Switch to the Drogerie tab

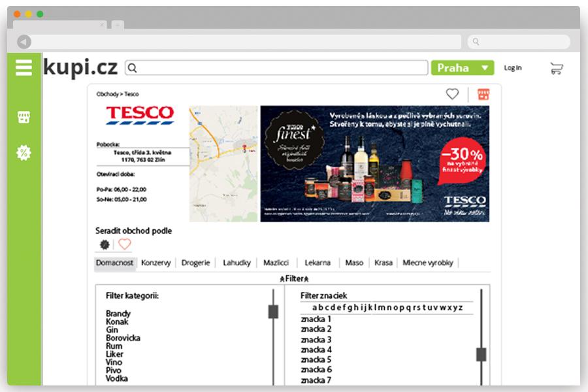195,263
